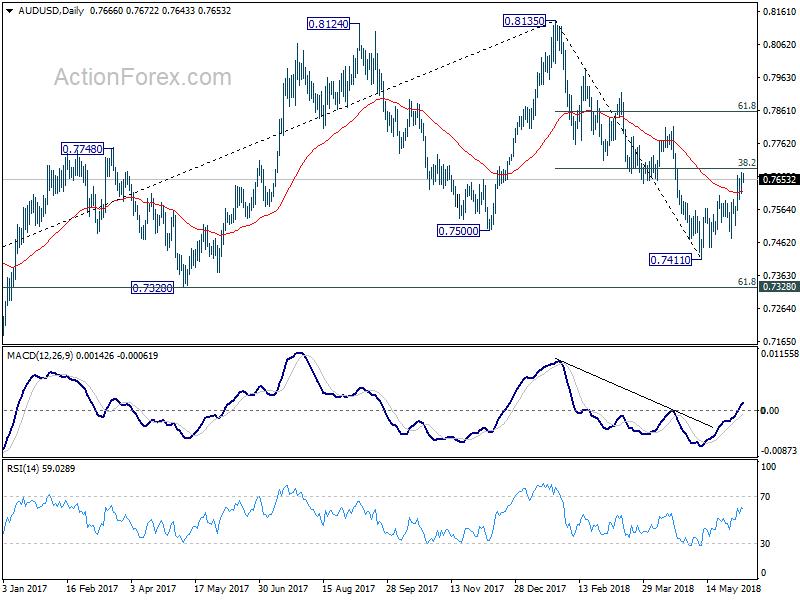Click the 16 Feb 2017 date label
This screenshot has height=600, width=800.
coord(92,588)
